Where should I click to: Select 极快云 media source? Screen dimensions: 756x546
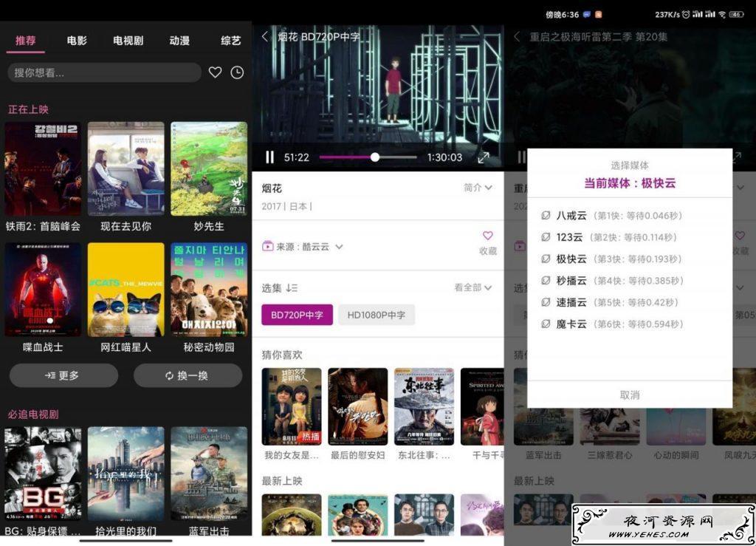pos(629,259)
